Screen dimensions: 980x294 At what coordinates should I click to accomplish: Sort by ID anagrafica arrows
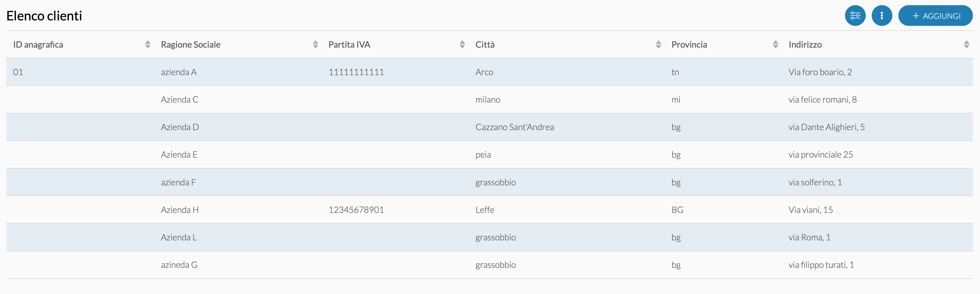tap(148, 44)
